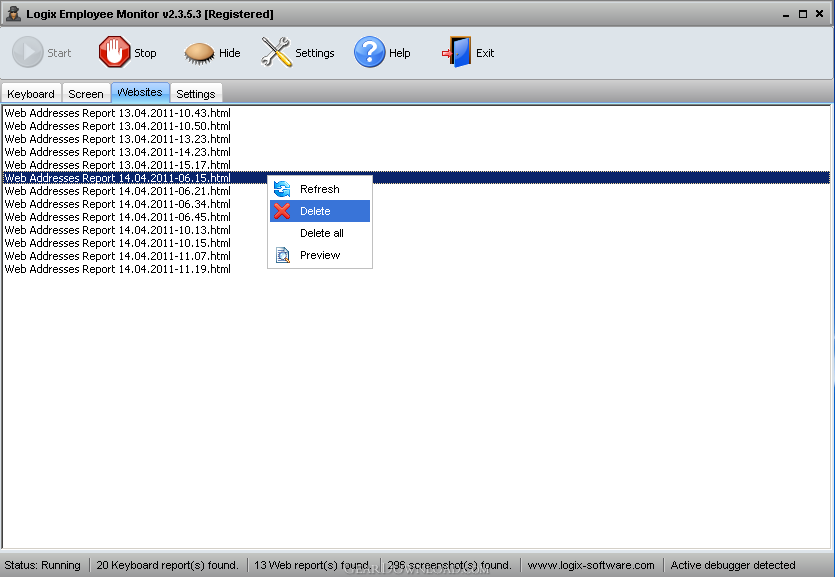The image size is (835, 577).
Task: Click the red X Delete icon
Action: (282, 211)
